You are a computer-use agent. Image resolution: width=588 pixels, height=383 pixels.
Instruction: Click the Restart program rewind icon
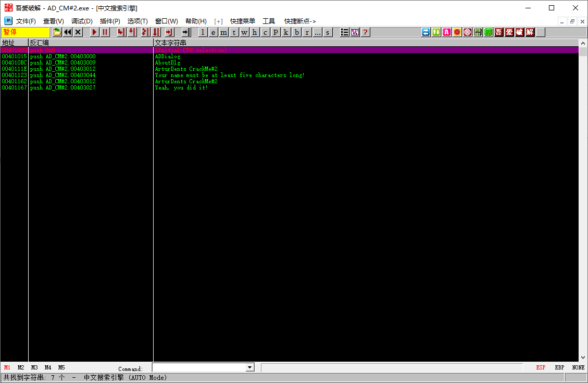coord(68,32)
